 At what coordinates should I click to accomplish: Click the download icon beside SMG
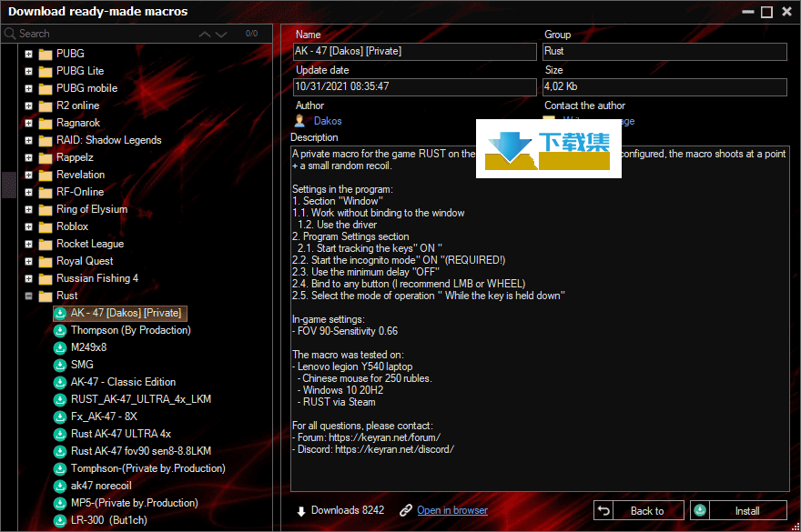click(60, 365)
